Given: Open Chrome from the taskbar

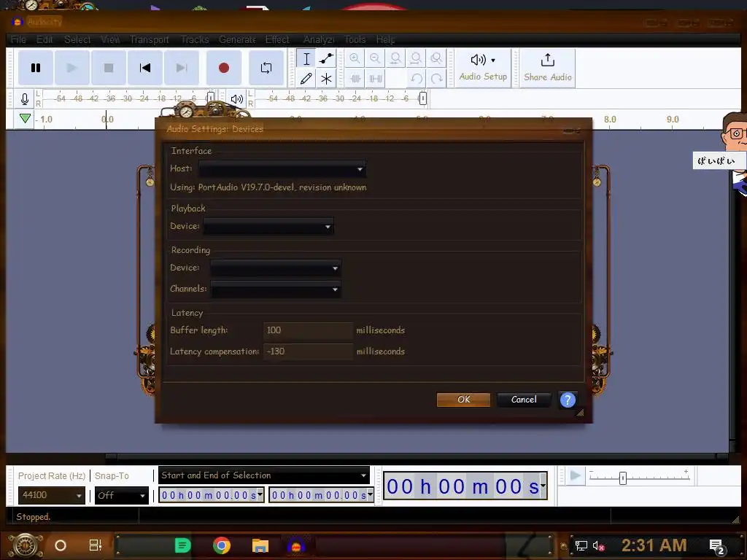Looking at the screenshot, I should [x=222, y=545].
